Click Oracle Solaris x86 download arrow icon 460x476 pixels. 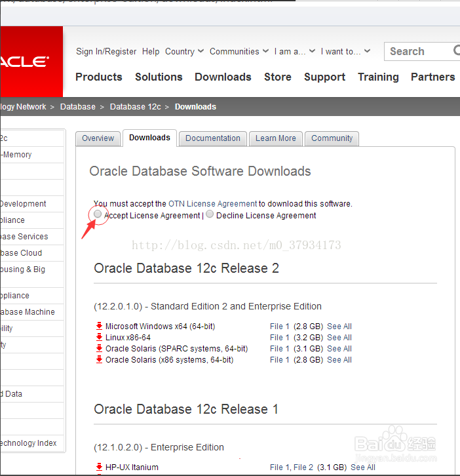99,360
